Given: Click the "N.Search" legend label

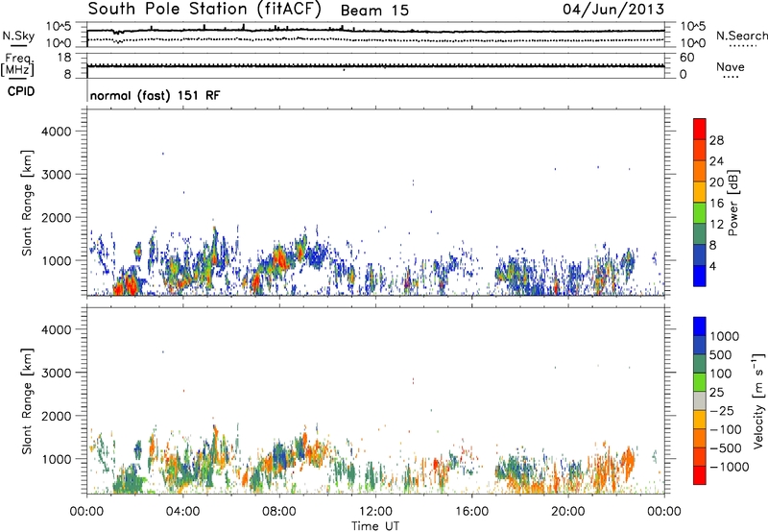Looking at the screenshot, I should point(741,36).
